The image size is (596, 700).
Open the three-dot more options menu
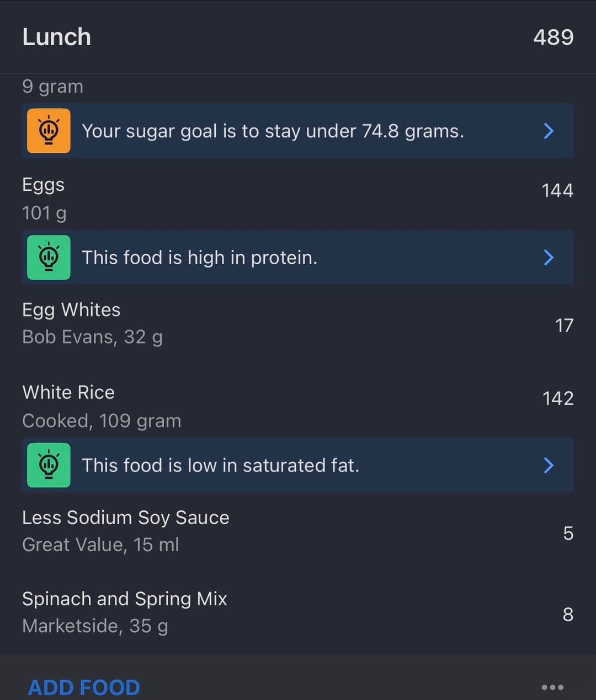[x=552, y=687]
